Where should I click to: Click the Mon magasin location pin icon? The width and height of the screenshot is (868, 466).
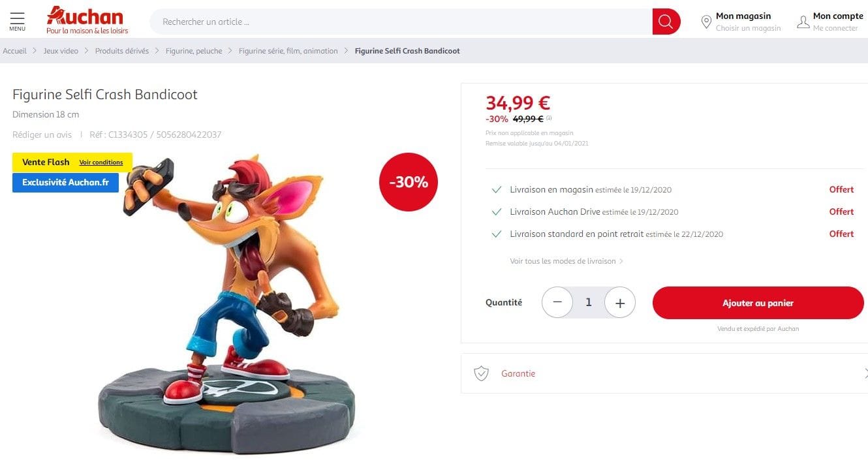coord(705,22)
